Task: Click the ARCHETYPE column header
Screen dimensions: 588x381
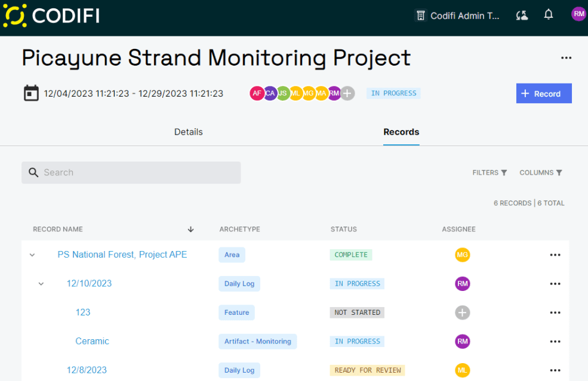Action: point(239,230)
